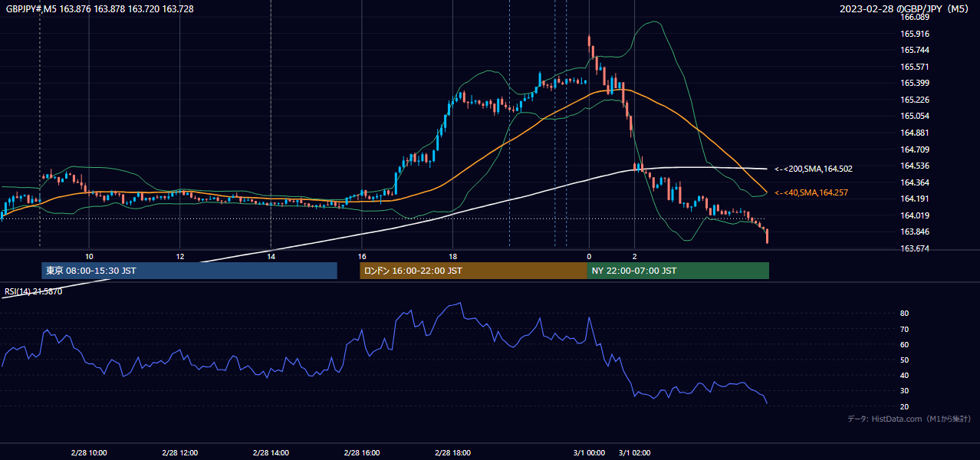980x460 pixels.
Task: Click hour tick 10 under price chart
Action: pos(89,256)
